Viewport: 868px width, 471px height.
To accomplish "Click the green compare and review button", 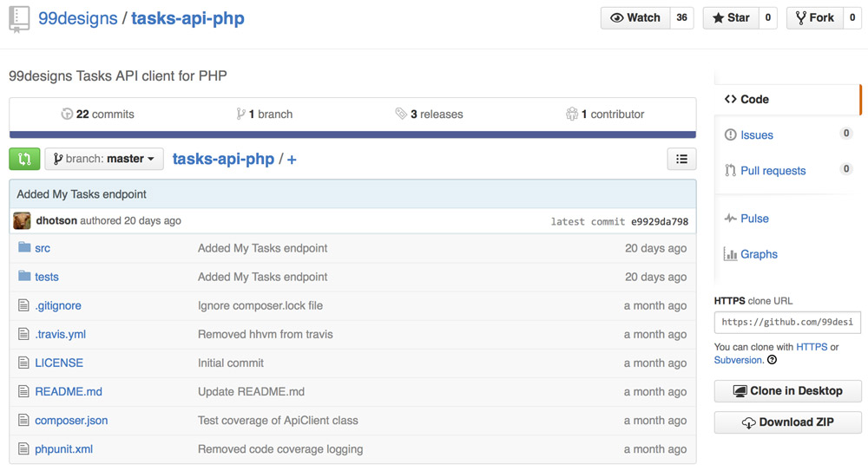I will pos(24,159).
